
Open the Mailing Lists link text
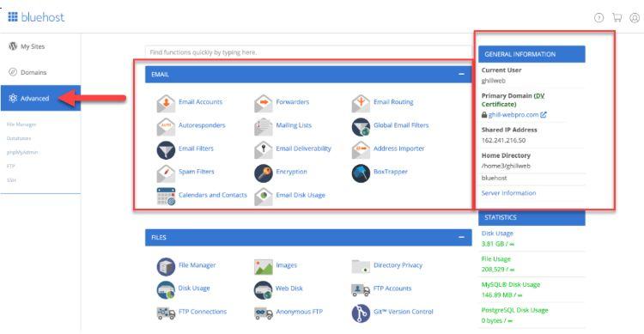(294, 125)
